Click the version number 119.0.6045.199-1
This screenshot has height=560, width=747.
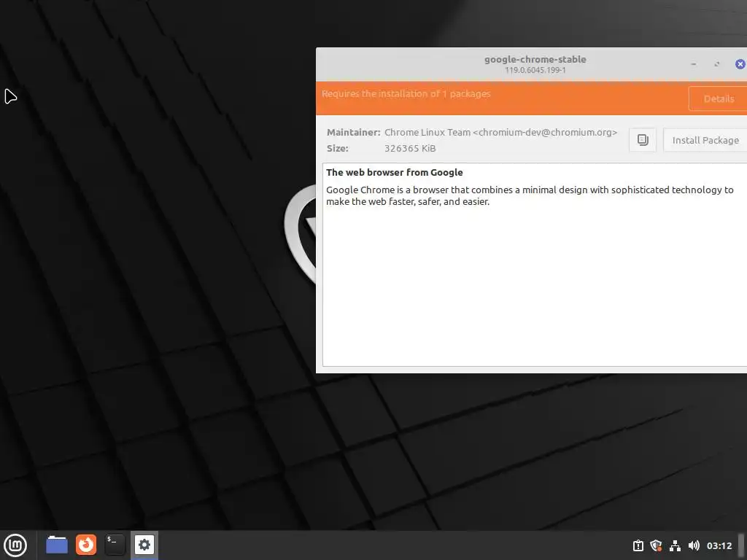[x=535, y=70]
